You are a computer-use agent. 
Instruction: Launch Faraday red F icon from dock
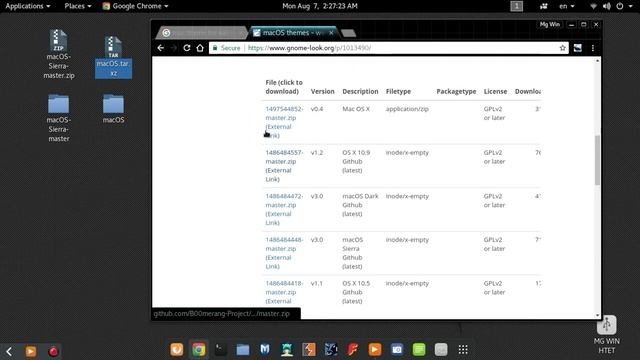pyautogui.click(x=353, y=349)
